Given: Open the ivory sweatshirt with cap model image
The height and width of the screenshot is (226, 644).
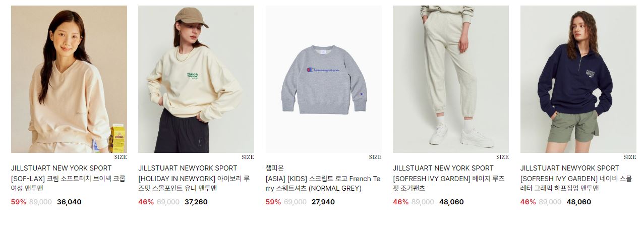Looking at the screenshot, I should point(196,79).
